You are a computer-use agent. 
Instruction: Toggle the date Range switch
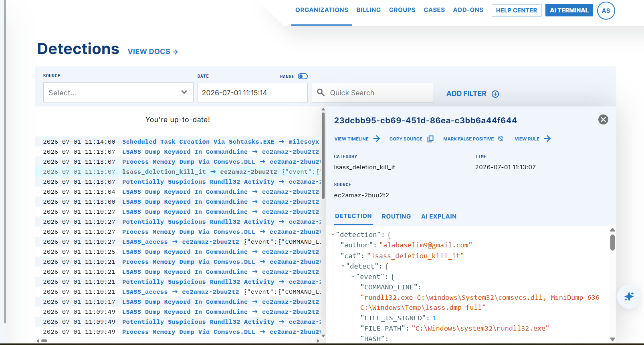coord(303,76)
